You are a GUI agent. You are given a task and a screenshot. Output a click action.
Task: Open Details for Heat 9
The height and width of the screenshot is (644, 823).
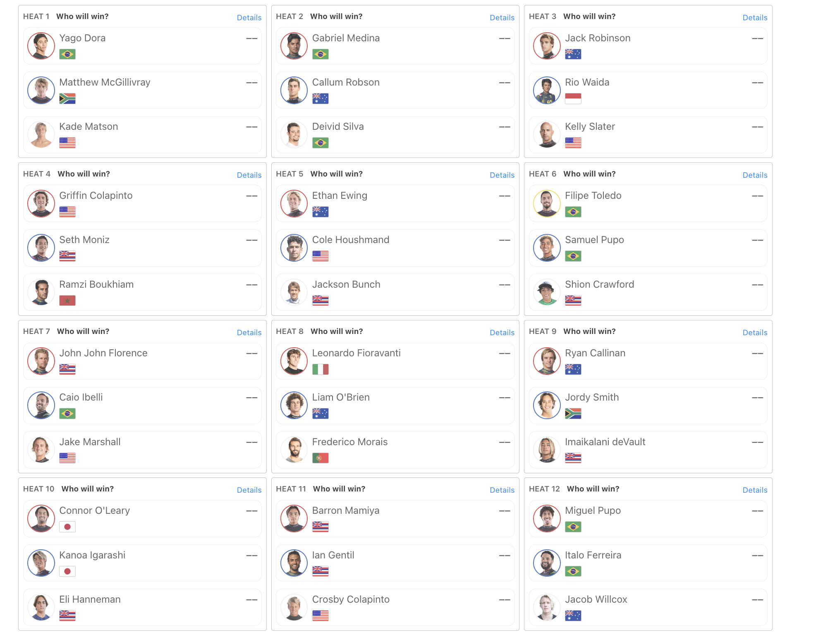pyautogui.click(x=755, y=332)
